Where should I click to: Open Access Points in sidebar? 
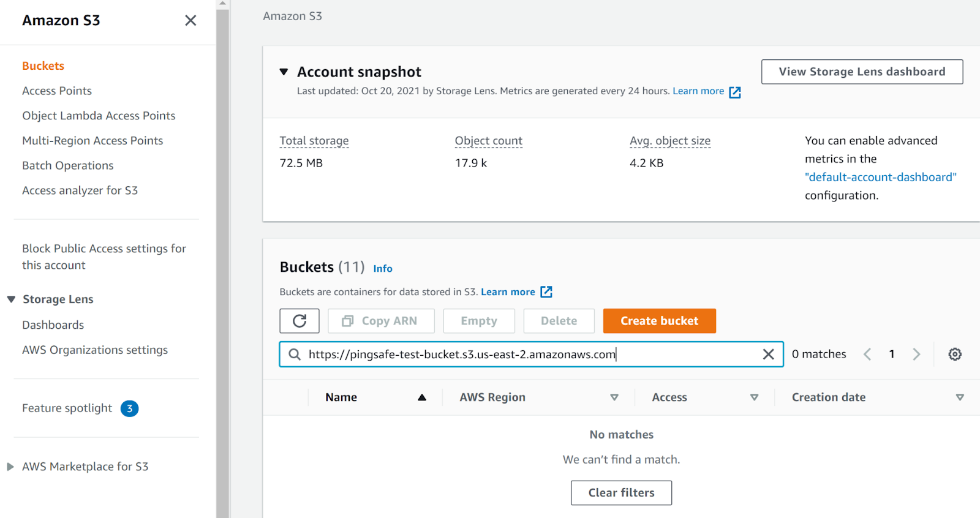(57, 91)
